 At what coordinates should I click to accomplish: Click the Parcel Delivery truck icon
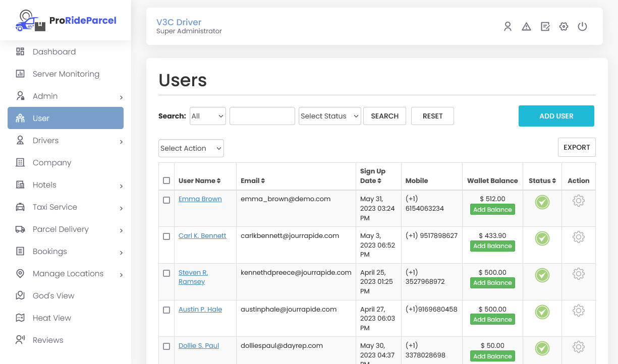pos(20,229)
